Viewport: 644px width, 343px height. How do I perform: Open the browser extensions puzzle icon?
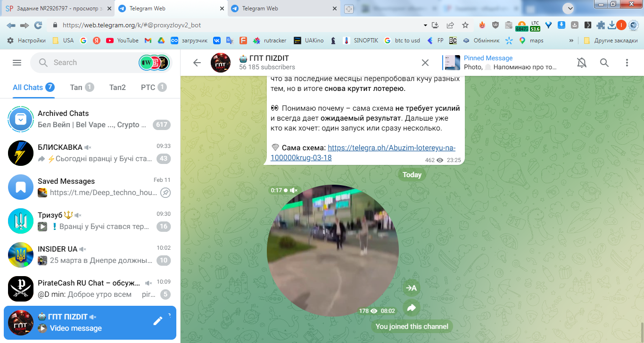pyautogui.click(x=601, y=25)
